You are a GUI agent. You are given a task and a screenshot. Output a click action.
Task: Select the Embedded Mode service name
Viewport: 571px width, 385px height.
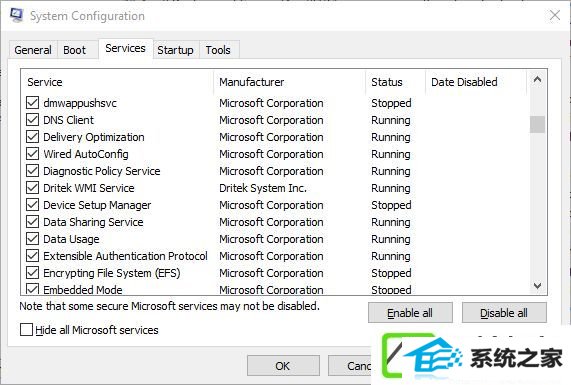tap(83, 290)
